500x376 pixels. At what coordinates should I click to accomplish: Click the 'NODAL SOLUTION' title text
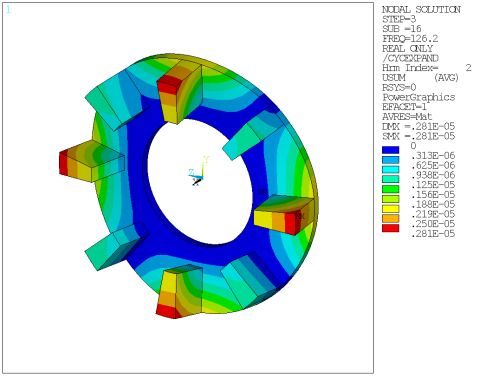[421, 10]
